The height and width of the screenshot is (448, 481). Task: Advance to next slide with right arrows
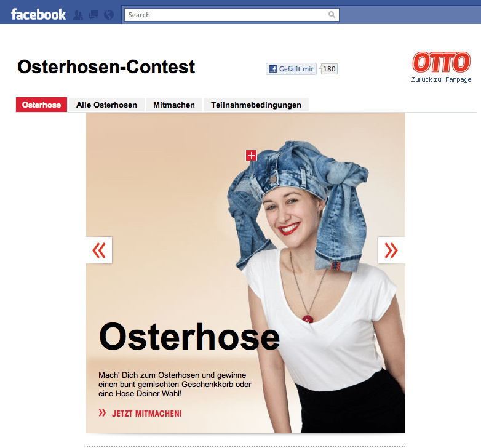(x=391, y=250)
